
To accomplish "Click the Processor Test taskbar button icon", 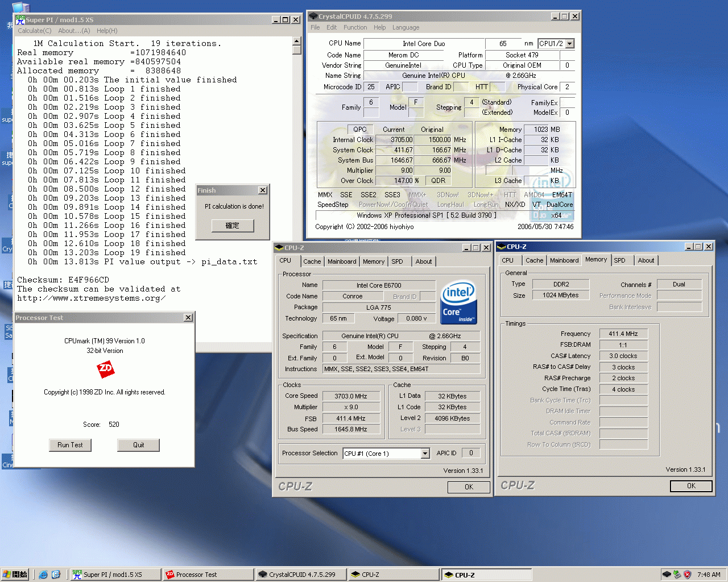I will point(171,575).
